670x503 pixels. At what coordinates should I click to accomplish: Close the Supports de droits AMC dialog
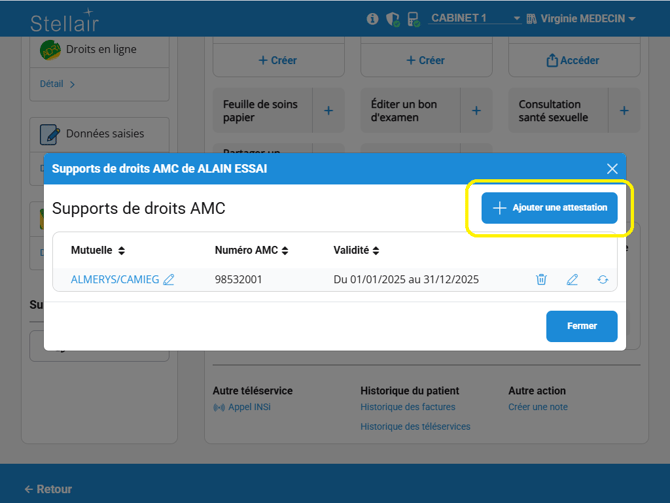tap(612, 169)
